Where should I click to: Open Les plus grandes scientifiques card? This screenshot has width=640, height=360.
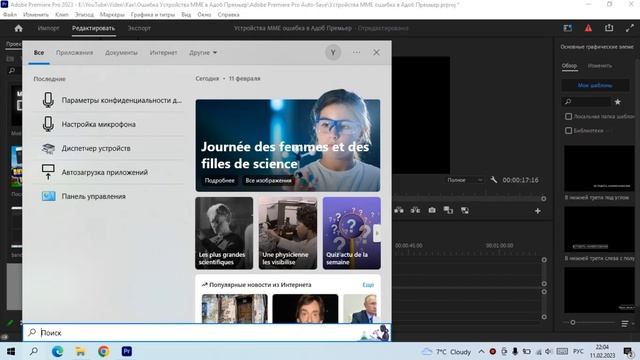[224, 233]
